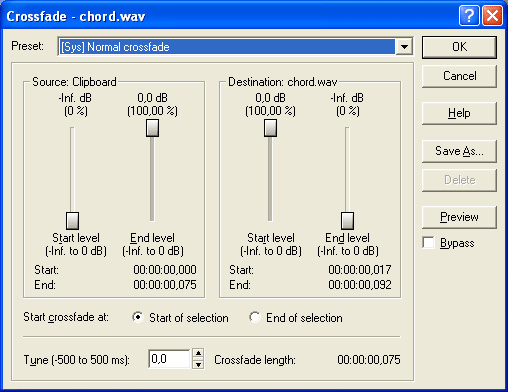Click Destination End time 00:00:00,092
The width and height of the screenshot is (508, 392).
coord(360,285)
